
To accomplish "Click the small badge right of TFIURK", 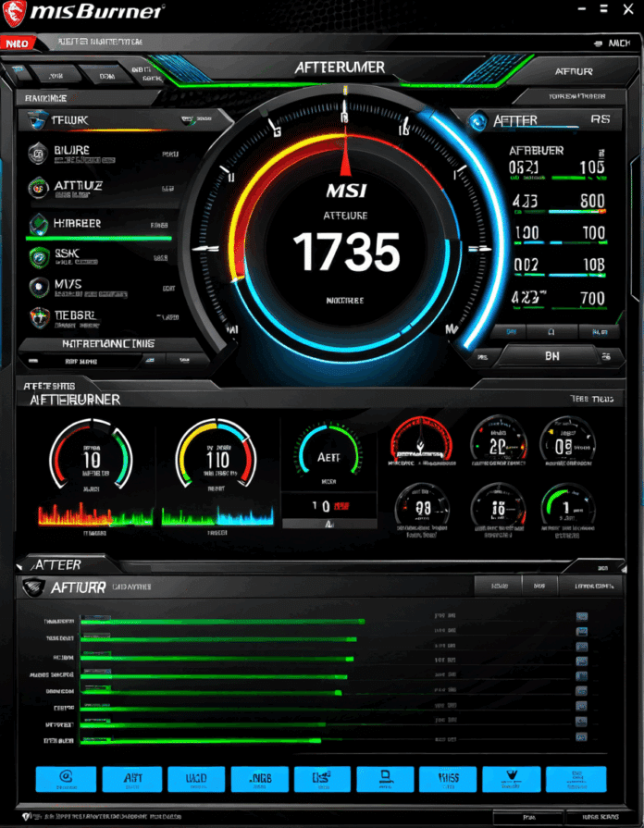I will [x=187, y=120].
